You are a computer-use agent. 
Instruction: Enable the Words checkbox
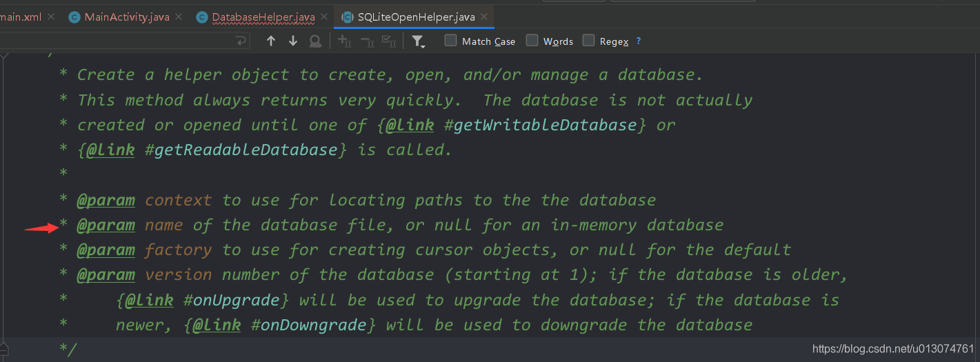click(x=532, y=41)
